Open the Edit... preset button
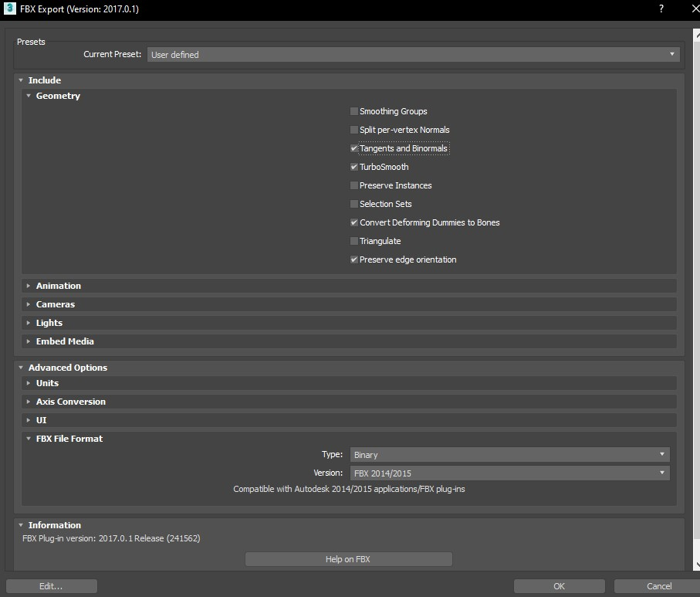This screenshot has width=700, height=597. coord(51,586)
